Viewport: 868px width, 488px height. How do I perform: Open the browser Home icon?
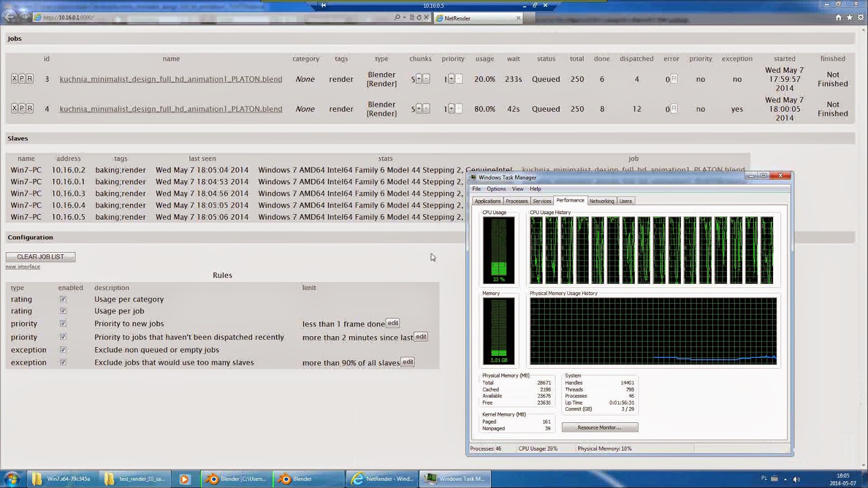(x=839, y=18)
